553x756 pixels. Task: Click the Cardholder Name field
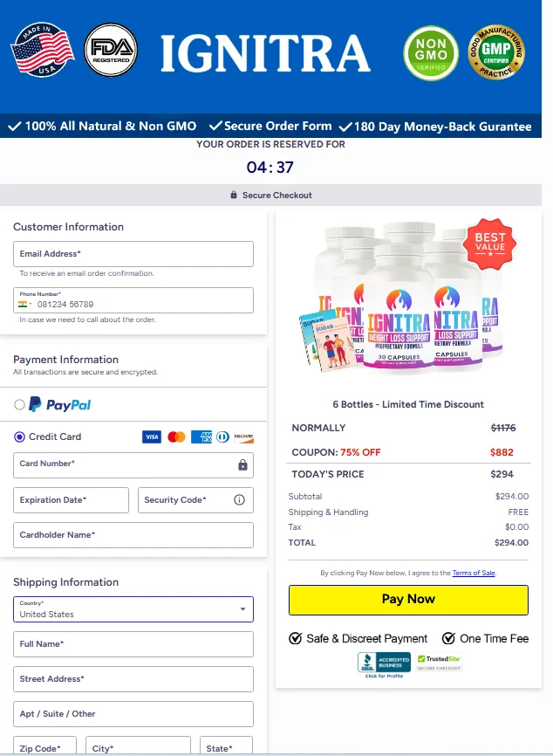pyautogui.click(x=133, y=535)
